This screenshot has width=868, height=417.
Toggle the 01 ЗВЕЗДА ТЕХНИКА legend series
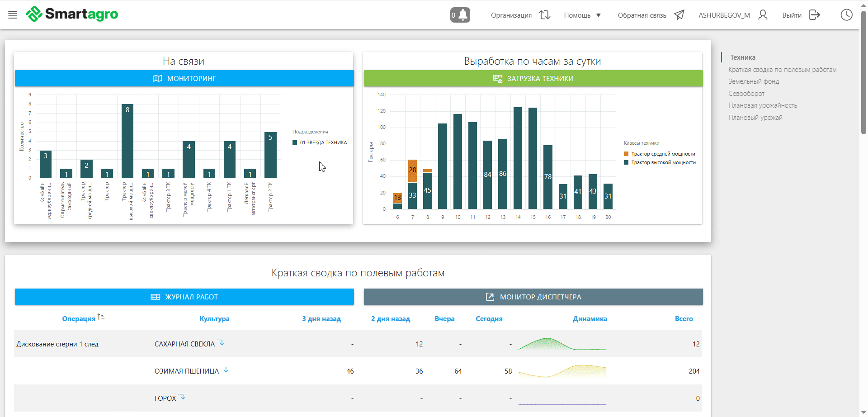point(320,142)
